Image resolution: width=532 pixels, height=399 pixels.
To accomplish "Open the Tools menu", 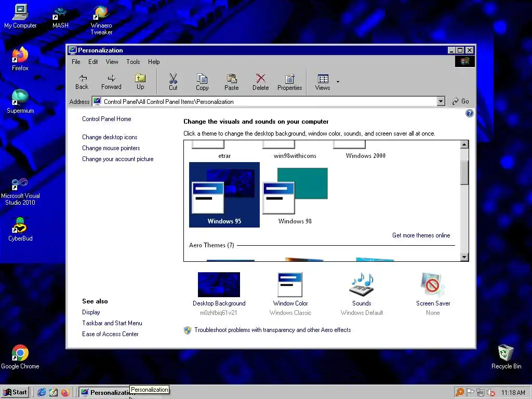I will (x=133, y=62).
